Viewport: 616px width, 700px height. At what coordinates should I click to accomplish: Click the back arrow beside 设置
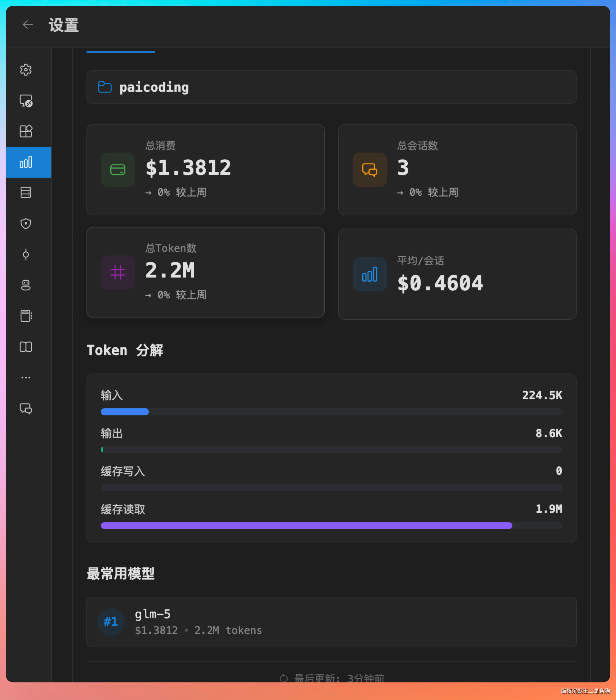click(27, 25)
